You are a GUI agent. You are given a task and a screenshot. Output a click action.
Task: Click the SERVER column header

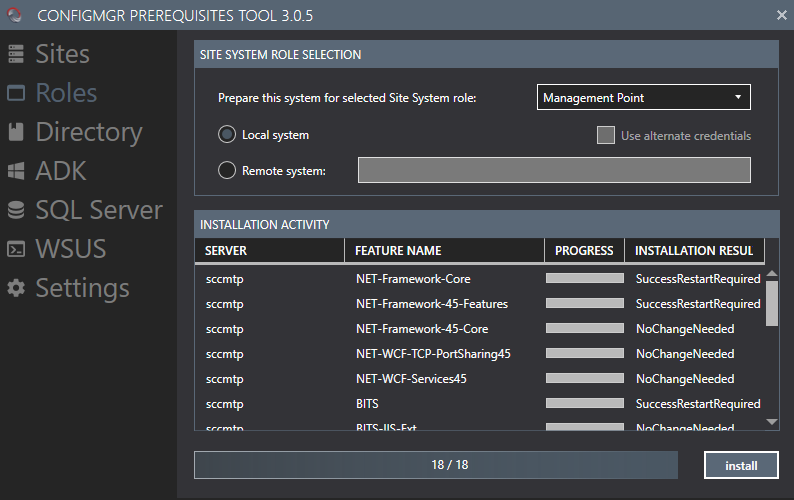(x=269, y=251)
